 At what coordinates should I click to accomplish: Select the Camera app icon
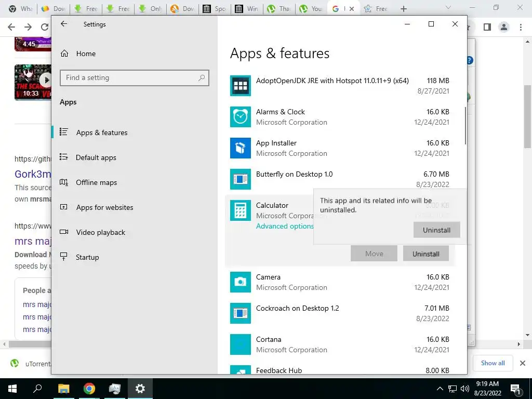click(x=240, y=282)
